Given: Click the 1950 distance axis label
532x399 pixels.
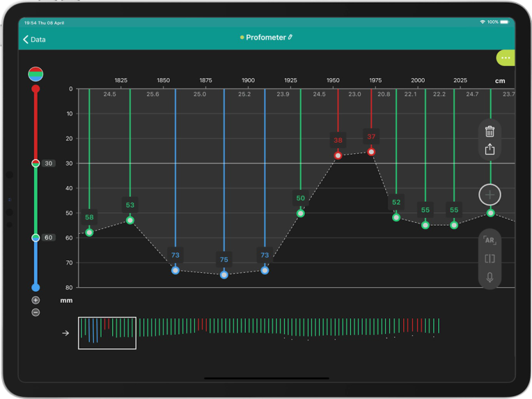Looking at the screenshot, I should click(333, 80).
